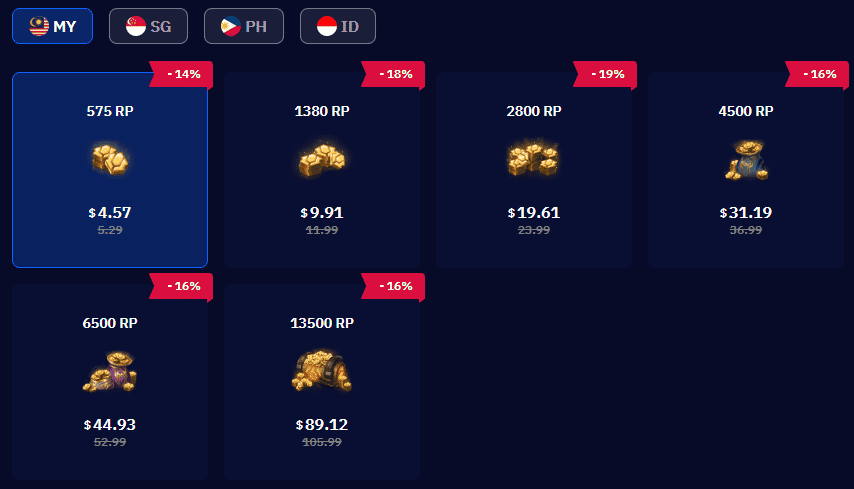Click the -14% discount badge on 575 RP
The width and height of the screenshot is (854, 489).
click(181, 74)
